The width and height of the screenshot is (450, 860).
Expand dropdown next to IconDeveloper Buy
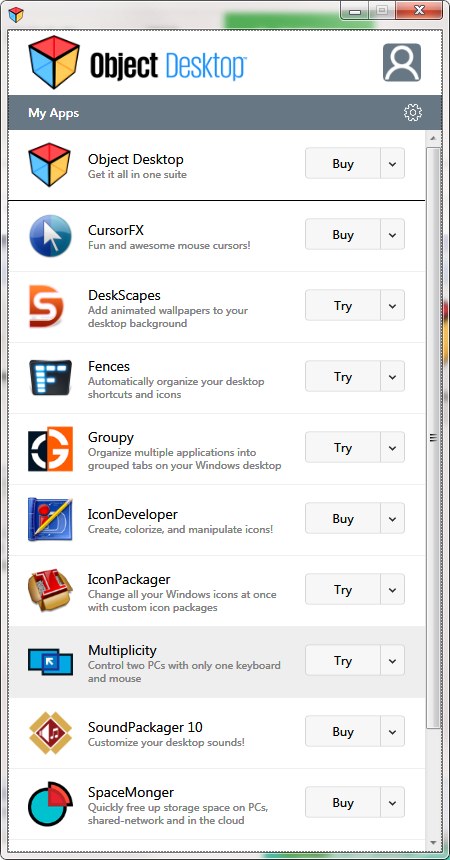392,518
